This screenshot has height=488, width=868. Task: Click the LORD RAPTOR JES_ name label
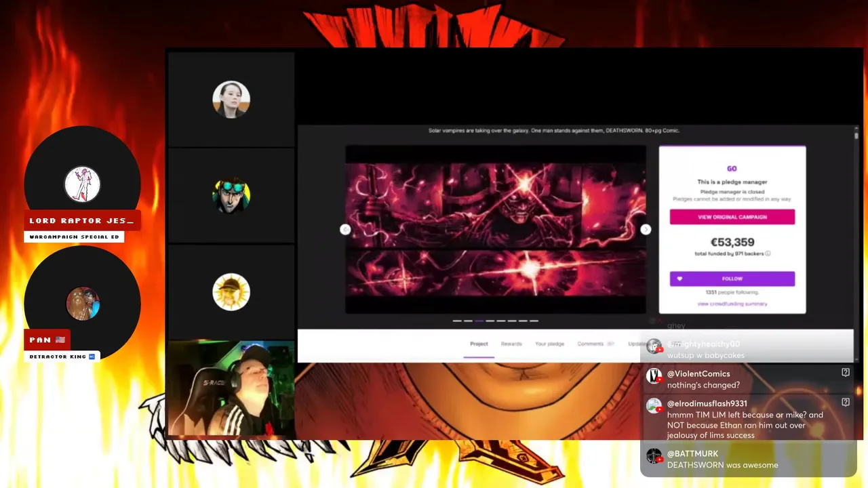pyautogui.click(x=82, y=221)
